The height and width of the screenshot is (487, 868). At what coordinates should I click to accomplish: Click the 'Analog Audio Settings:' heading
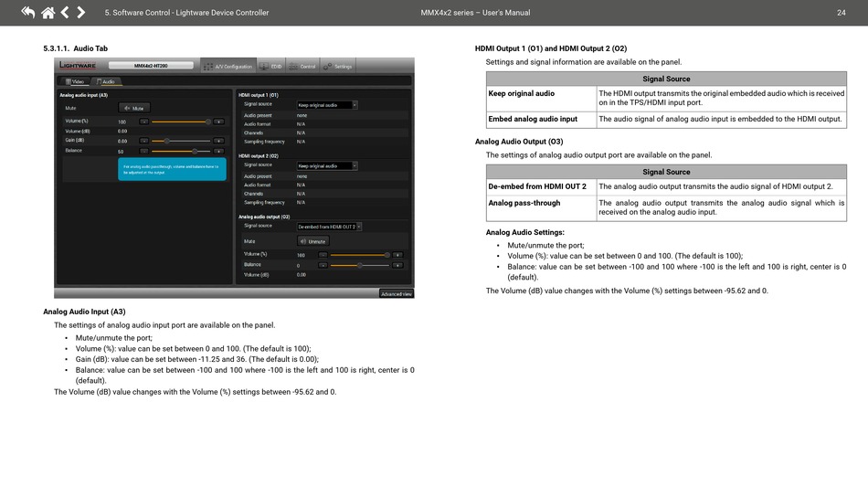(524, 232)
